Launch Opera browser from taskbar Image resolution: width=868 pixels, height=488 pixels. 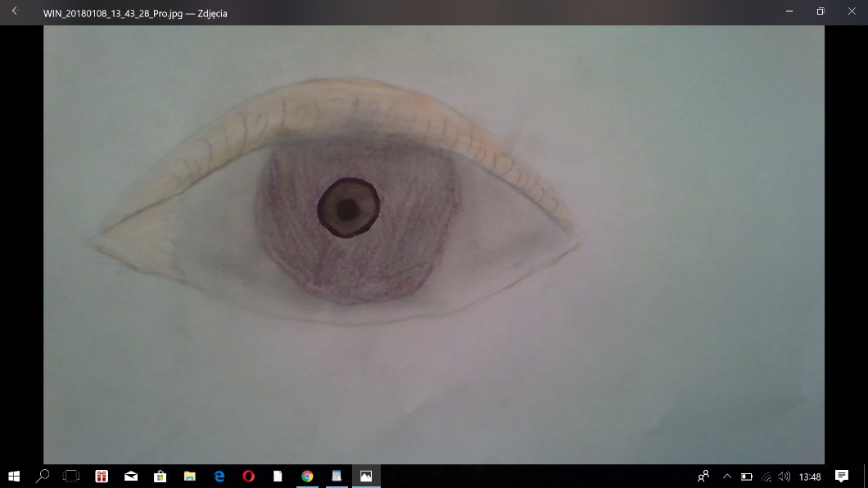click(248, 476)
